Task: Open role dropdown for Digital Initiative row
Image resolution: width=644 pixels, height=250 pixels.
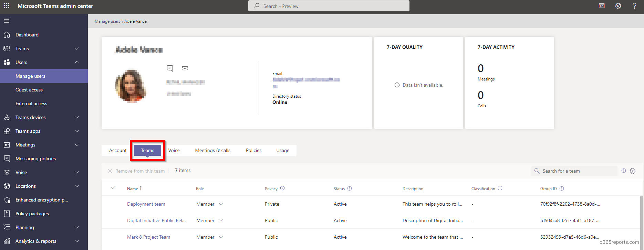Action: point(221,220)
